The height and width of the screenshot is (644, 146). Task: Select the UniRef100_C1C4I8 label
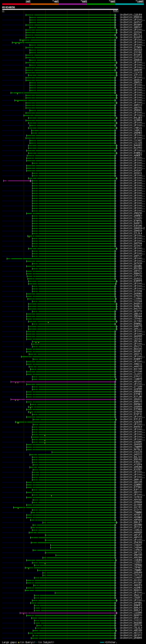click(131, 72)
